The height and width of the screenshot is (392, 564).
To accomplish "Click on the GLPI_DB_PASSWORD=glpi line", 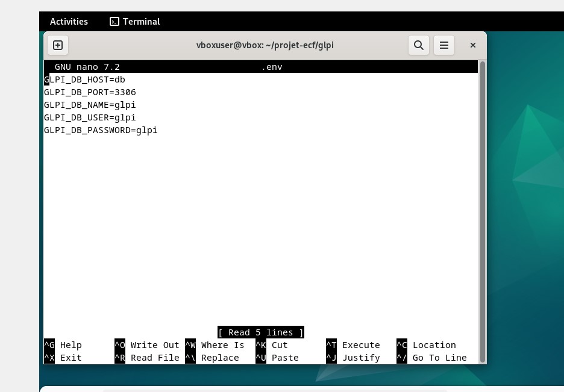I will (101, 130).
